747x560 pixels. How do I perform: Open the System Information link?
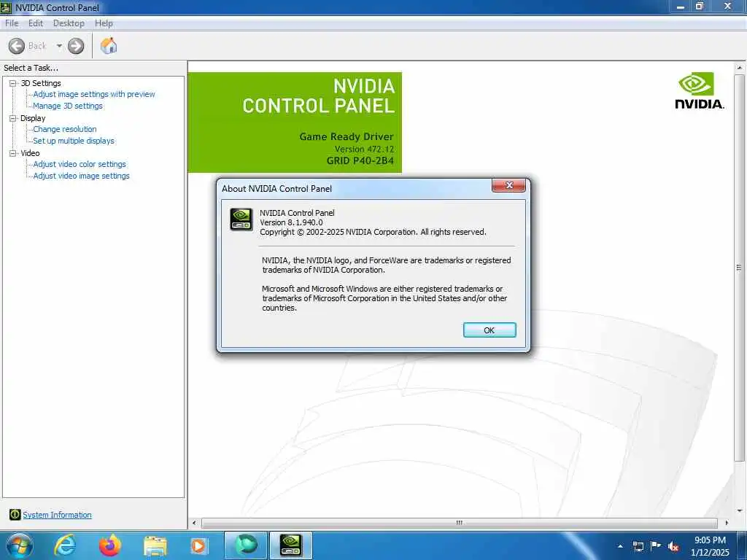(57, 515)
